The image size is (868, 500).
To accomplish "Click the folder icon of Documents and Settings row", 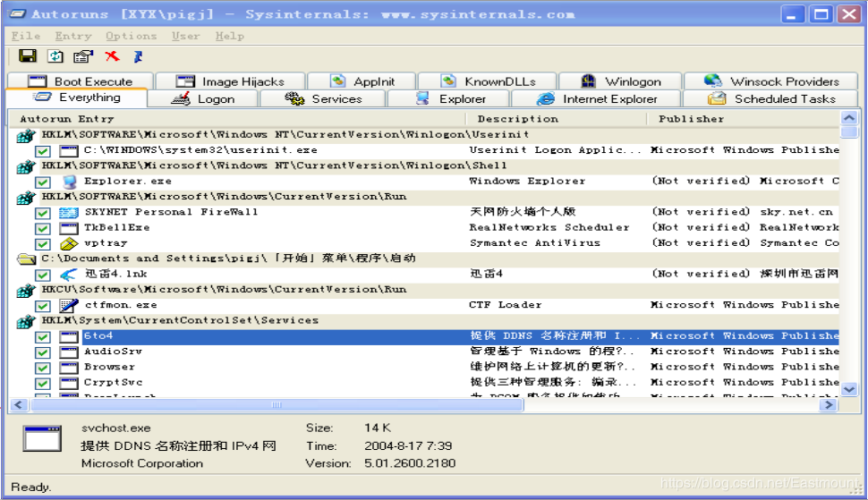I will coord(26,258).
